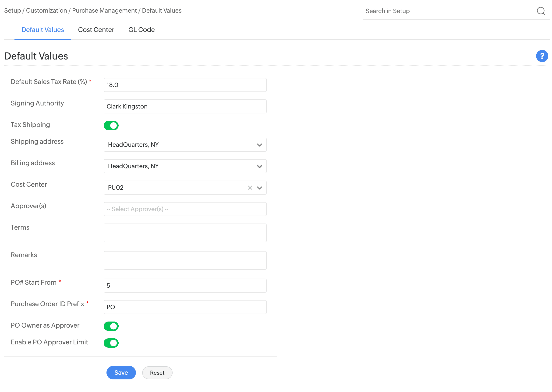Focus the Purchase Order ID Prefix field

(185, 307)
